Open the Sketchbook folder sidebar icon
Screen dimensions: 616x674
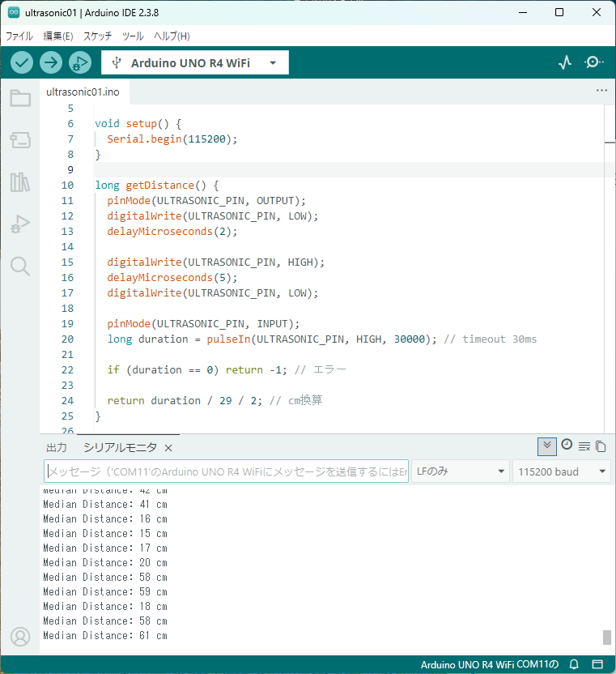20,99
